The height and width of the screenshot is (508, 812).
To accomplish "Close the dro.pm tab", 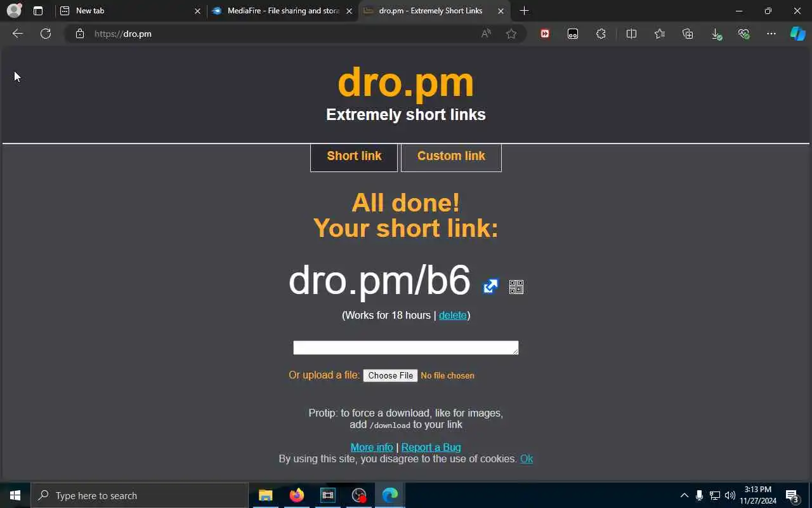I will (501, 11).
